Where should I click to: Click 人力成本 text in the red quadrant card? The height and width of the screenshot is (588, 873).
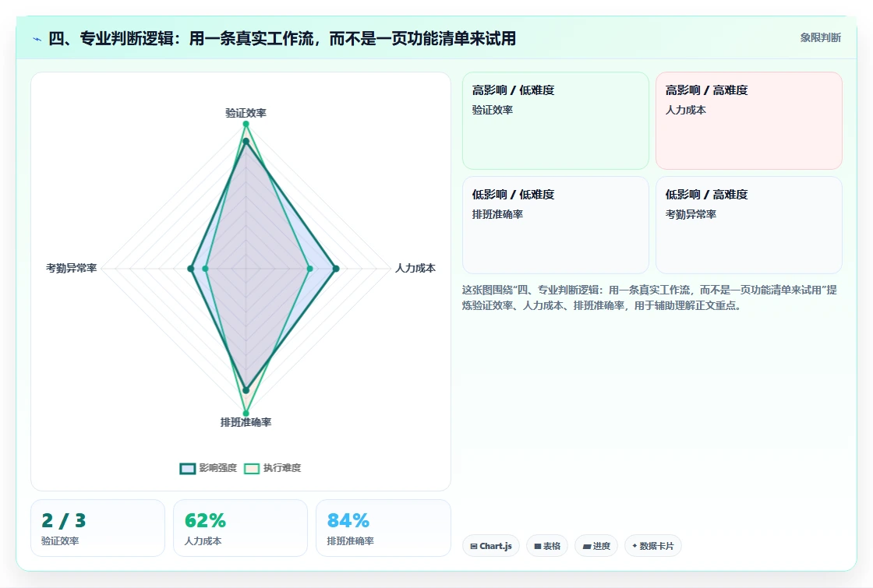pos(685,110)
